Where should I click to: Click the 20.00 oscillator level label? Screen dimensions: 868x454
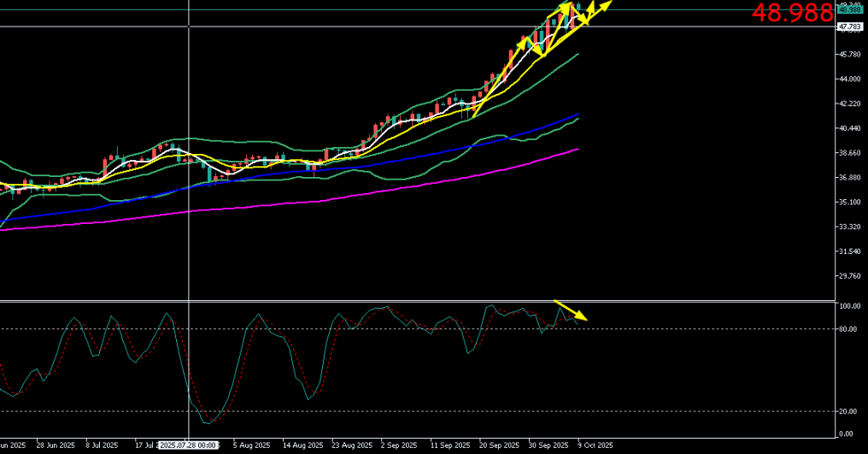click(x=849, y=410)
